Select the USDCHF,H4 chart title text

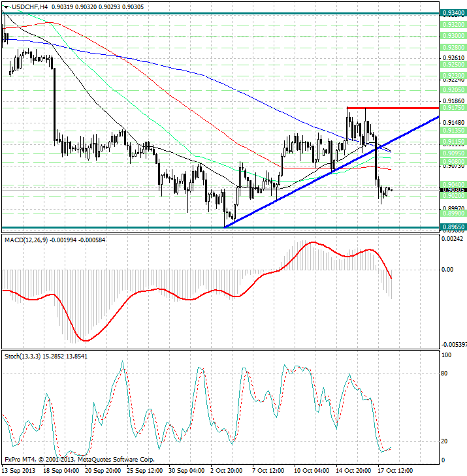30,7
